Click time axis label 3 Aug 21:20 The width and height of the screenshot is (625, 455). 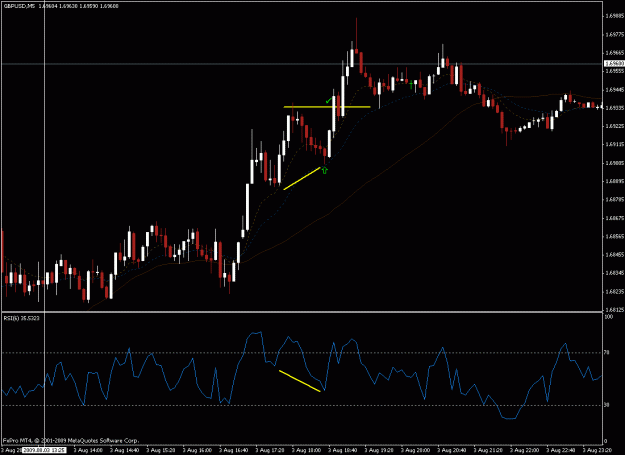tap(488, 450)
